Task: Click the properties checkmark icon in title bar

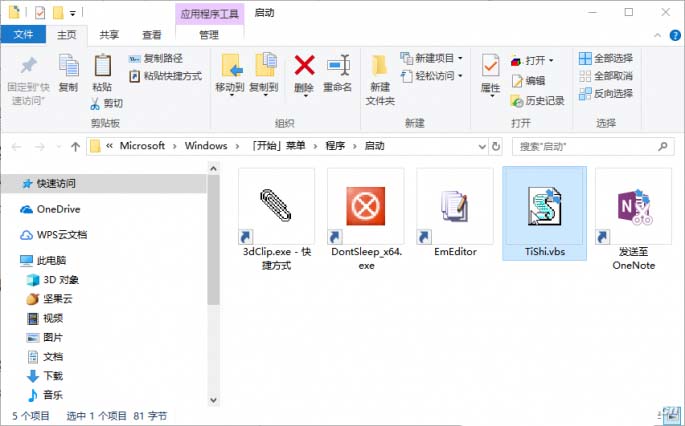Action: pyautogui.click(x=40, y=13)
